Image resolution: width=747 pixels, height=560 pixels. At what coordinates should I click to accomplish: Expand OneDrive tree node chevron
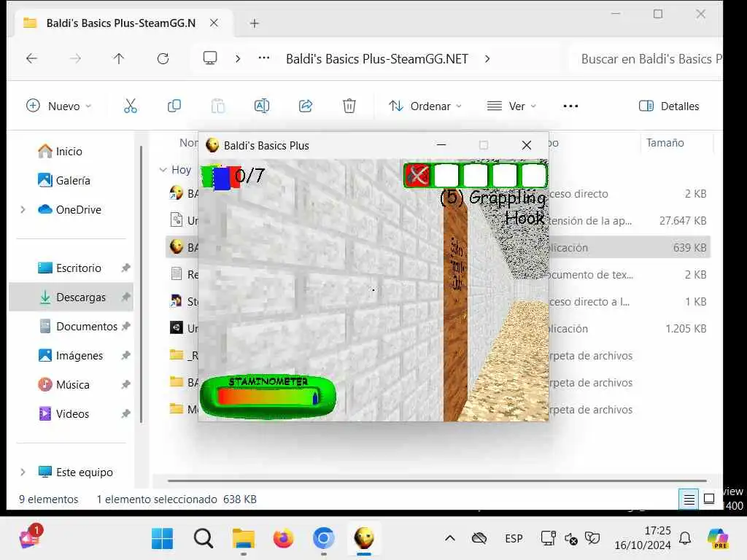(x=23, y=209)
